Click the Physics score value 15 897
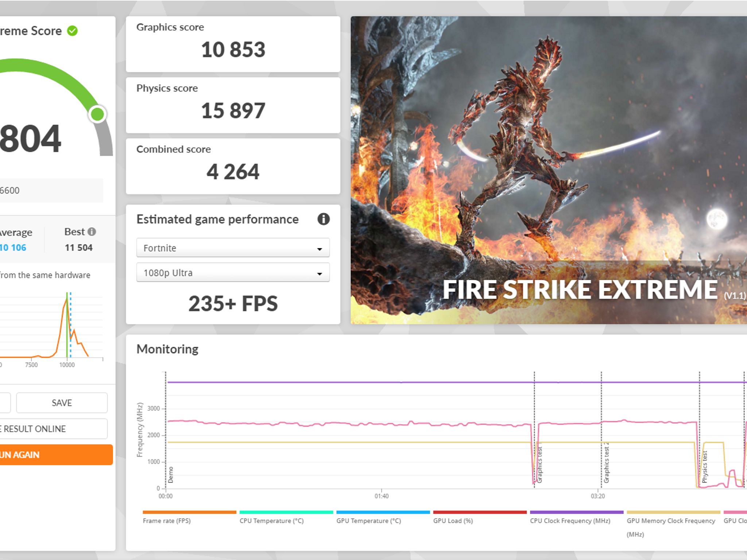 [x=233, y=110]
